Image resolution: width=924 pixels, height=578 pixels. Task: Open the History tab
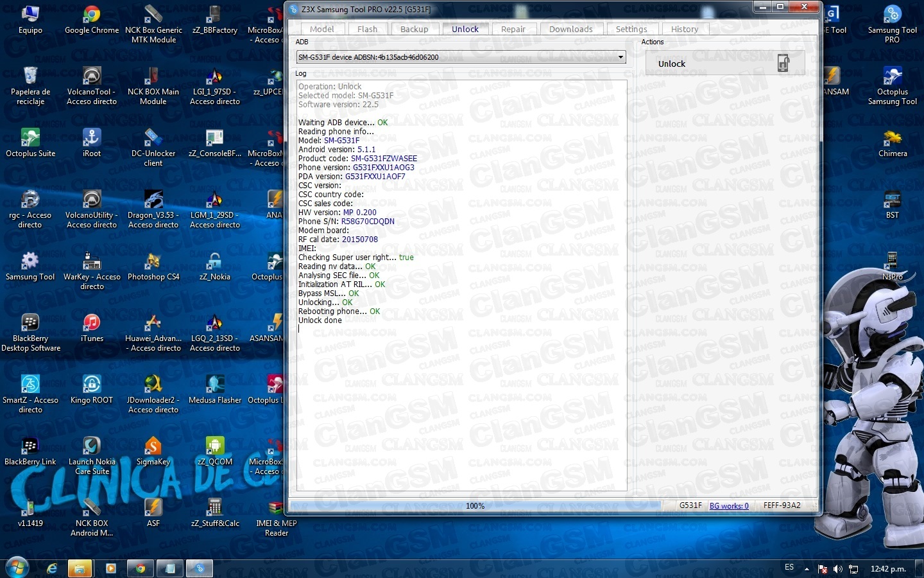[685, 29]
